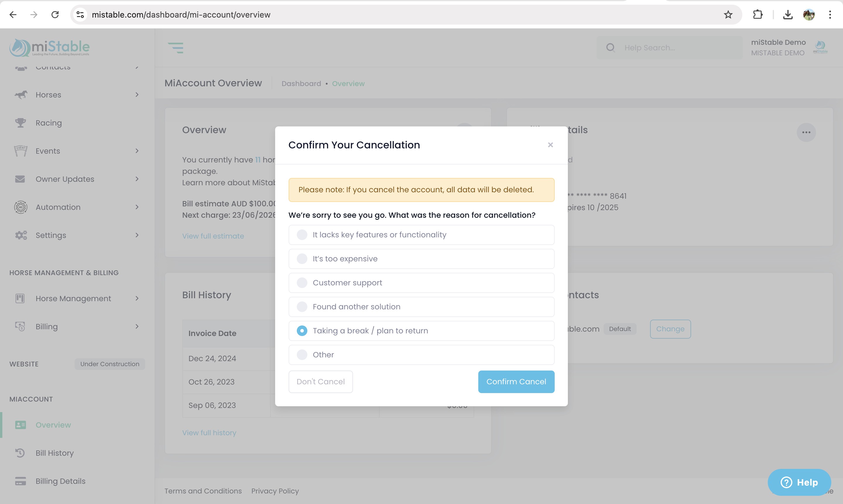Click the Automation gear icon
Screen dimensions: 843x504
(x=20, y=207)
